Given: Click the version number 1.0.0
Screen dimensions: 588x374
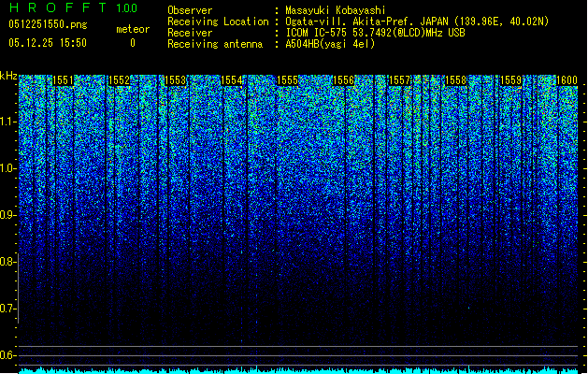Looking at the screenshot, I should [126, 8].
